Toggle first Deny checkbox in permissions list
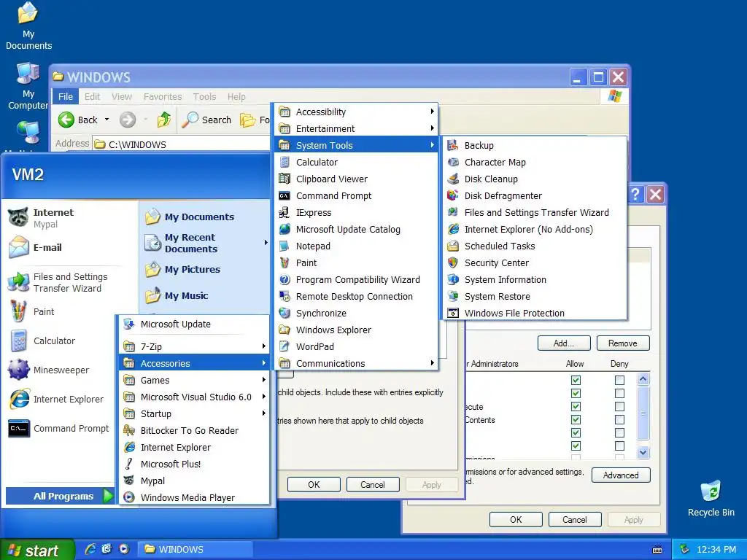Screen dimensions: 747x560 [619, 380]
